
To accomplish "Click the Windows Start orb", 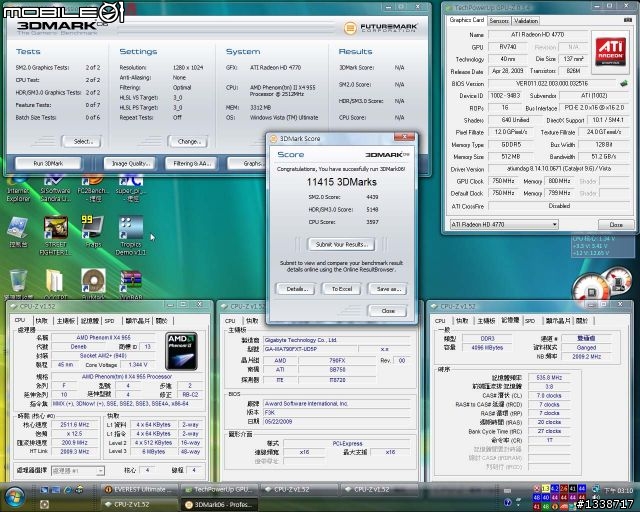I will [13, 496].
